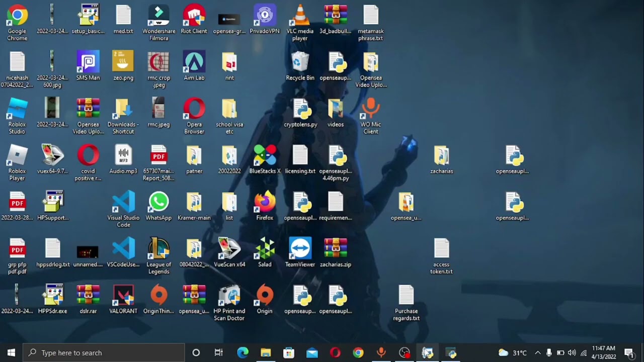Viewport: 644px width, 362px height.
Task: Select the Downloads - Shortcut folder
Action: [123, 116]
